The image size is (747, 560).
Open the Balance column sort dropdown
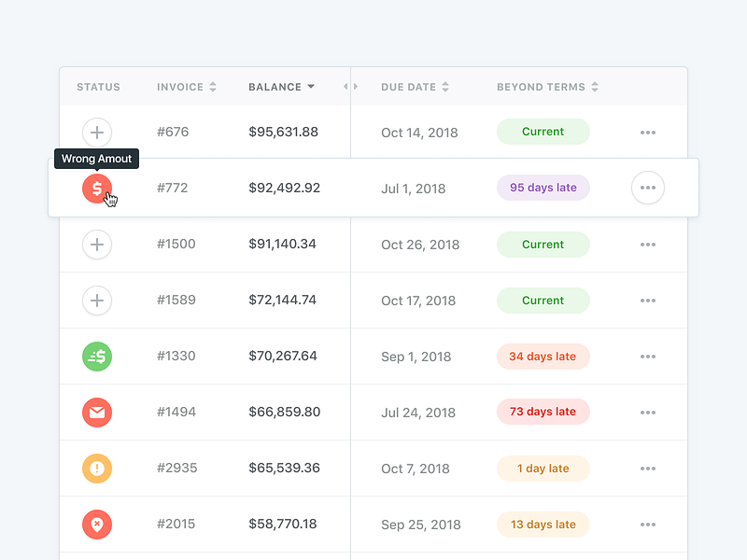pyautogui.click(x=312, y=87)
